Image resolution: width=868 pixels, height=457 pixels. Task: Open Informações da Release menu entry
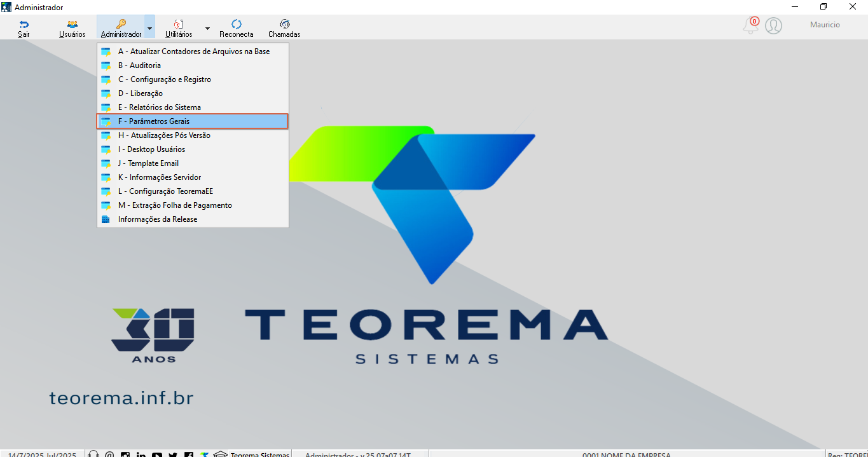pos(193,219)
